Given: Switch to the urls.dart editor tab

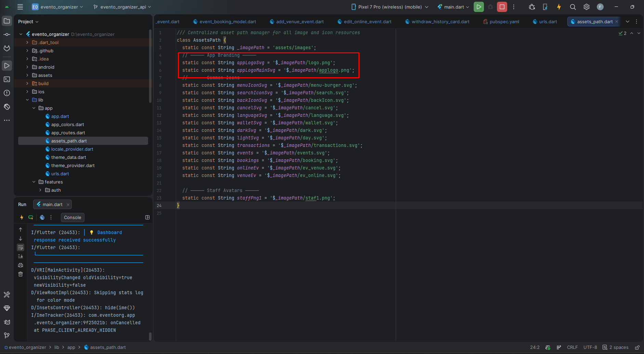Looking at the screenshot, I should [548, 22].
